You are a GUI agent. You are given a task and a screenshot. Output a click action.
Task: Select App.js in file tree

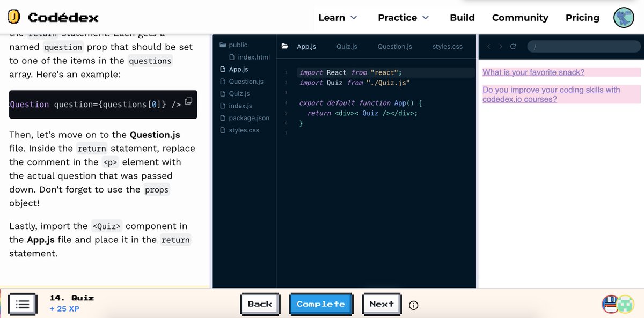pyautogui.click(x=235, y=69)
